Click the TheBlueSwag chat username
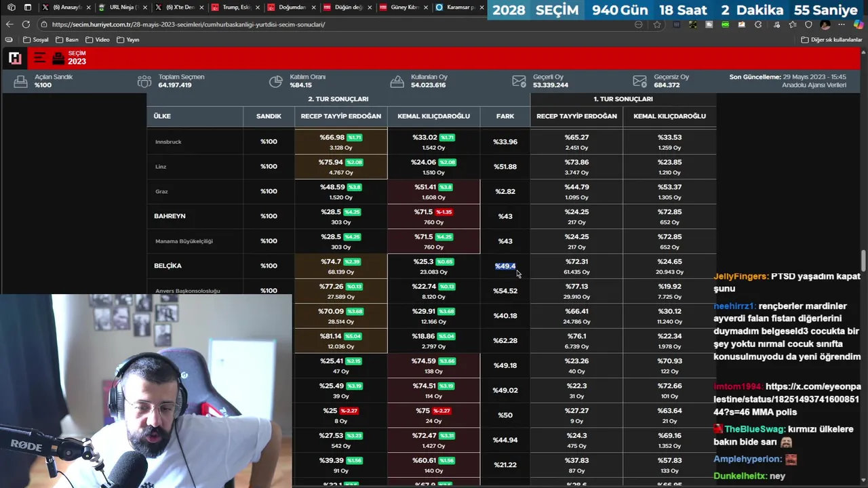The height and width of the screenshot is (488, 868). click(755, 429)
